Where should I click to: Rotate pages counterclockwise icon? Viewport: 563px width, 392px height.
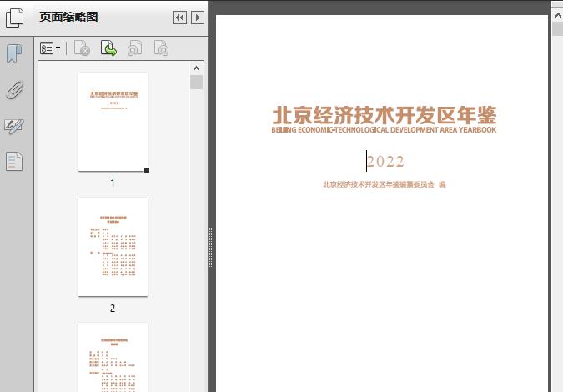[x=134, y=48]
